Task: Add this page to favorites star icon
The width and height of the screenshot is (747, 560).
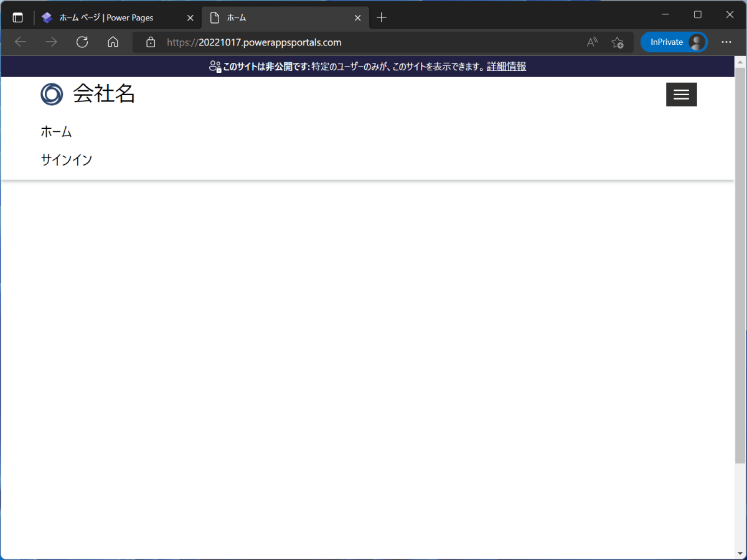Action: pos(617,42)
